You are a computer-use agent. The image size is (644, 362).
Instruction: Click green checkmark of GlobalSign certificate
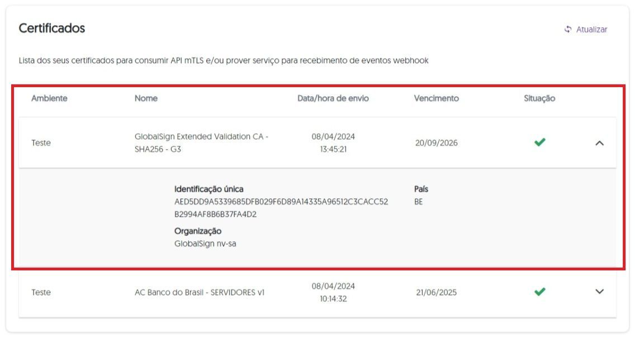tap(539, 142)
